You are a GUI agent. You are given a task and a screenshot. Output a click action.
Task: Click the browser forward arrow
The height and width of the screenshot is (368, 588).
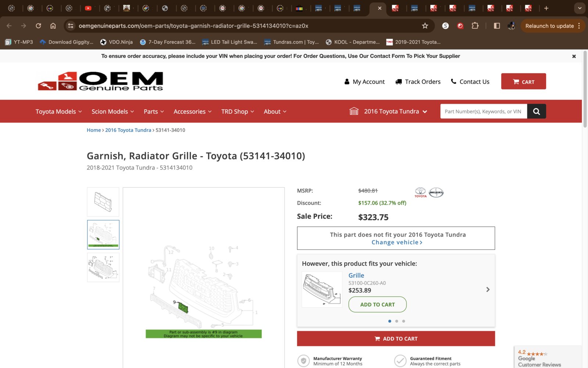[x=24, y=26]
